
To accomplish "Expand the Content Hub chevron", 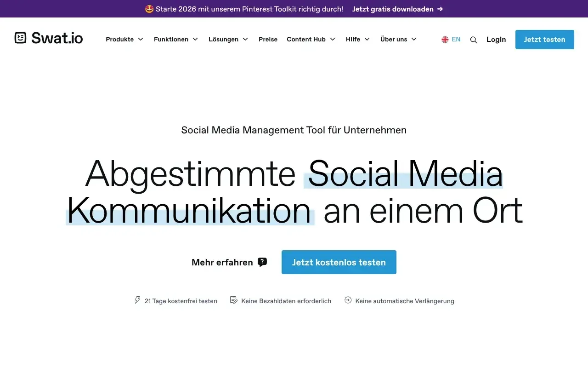I will tap(333, 40).
